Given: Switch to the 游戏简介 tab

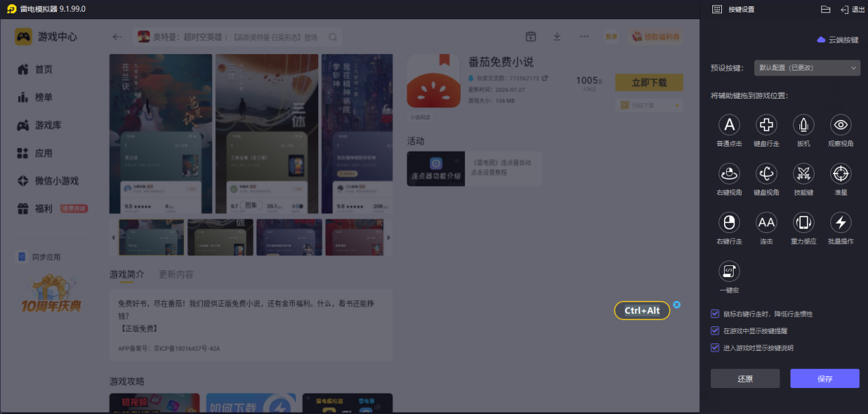Looking at the screenshot, I should coord(127,274).
